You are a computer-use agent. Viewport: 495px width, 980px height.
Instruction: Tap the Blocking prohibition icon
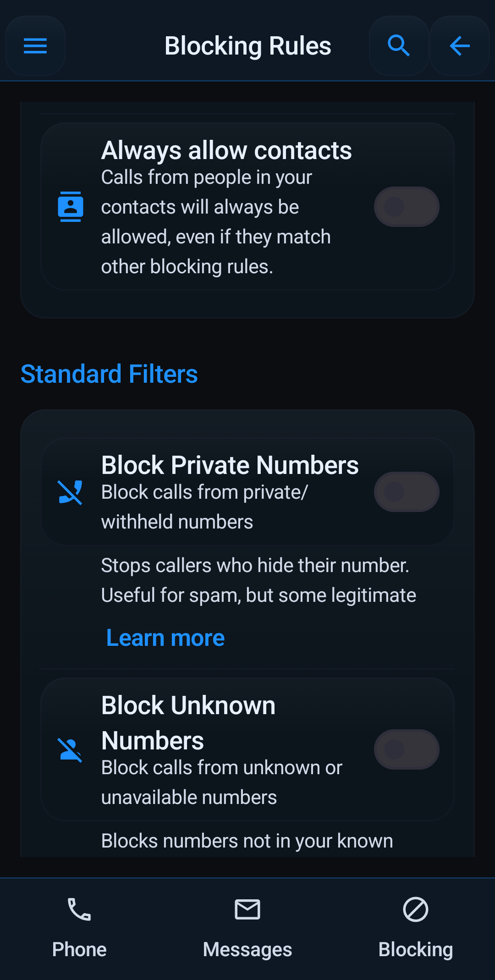[415, 909]
